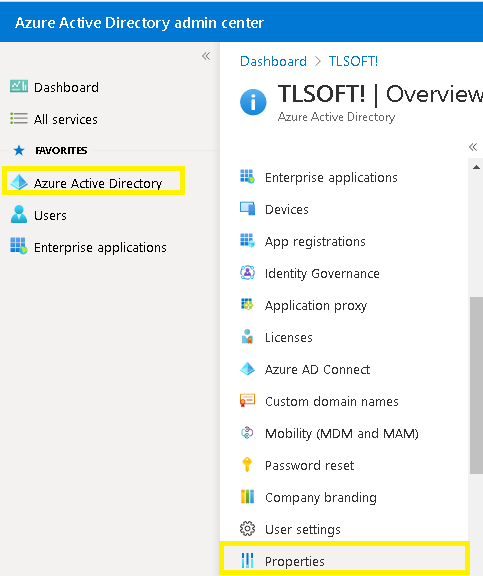Viewport: 483px width, 576px height.
Task: Click the Properties bars icon
Action: [247, 561]
